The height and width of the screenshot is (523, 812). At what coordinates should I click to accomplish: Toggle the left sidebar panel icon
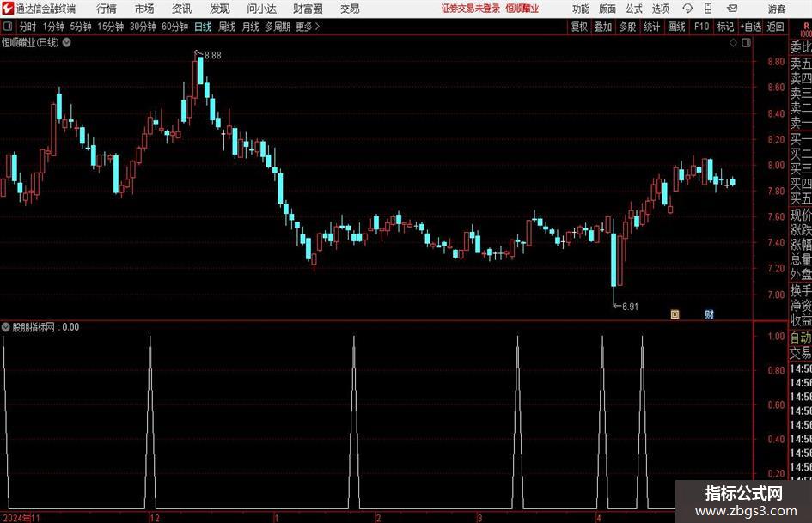(8, 27)
